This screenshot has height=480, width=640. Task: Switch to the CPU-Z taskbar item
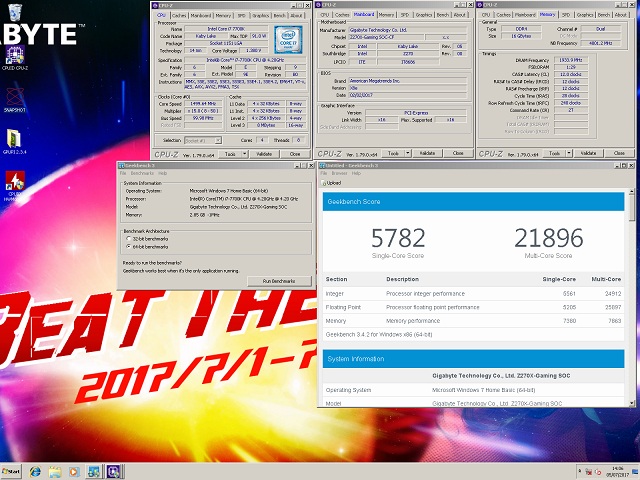pos(113,471)
